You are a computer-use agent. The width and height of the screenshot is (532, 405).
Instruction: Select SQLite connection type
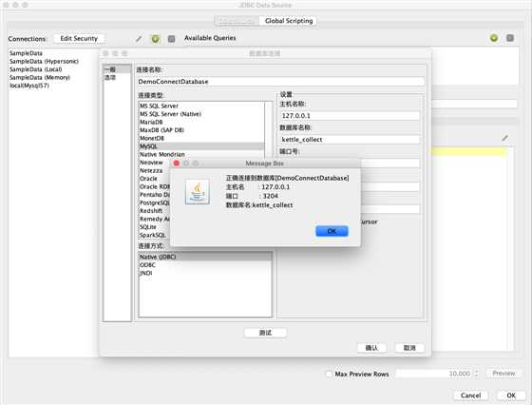click(x=148, y=227)
